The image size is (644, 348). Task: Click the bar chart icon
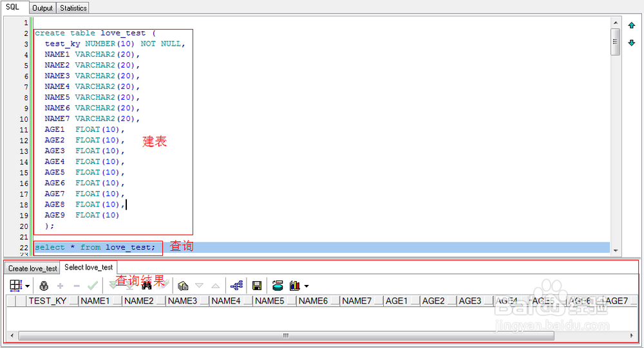295,286
